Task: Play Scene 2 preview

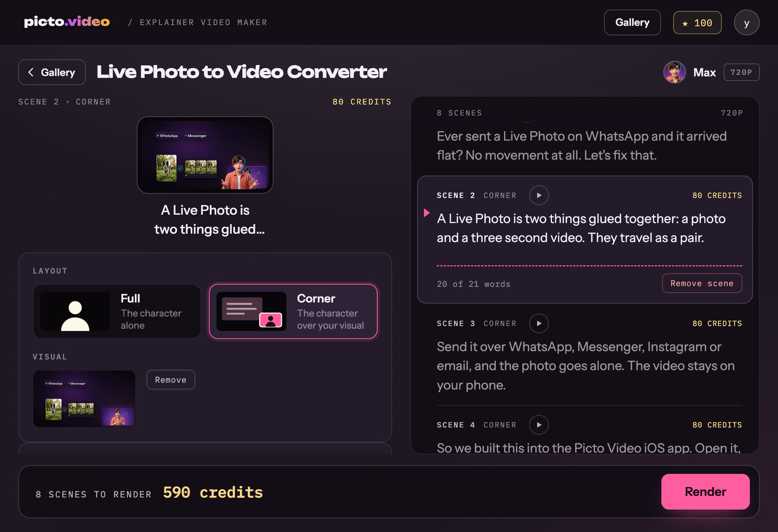Action: pos(539,195)
